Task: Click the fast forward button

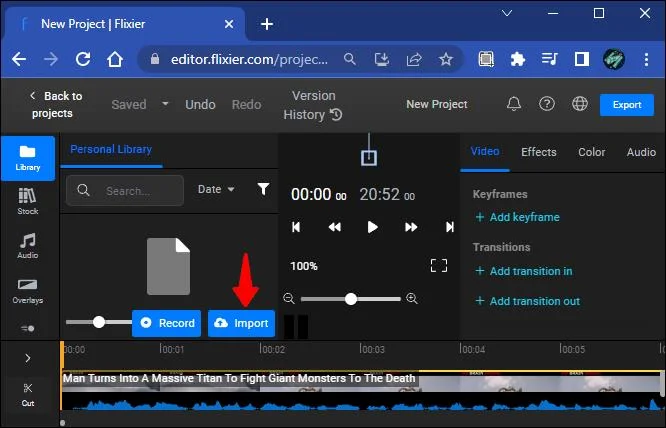Action: (411, 227)
